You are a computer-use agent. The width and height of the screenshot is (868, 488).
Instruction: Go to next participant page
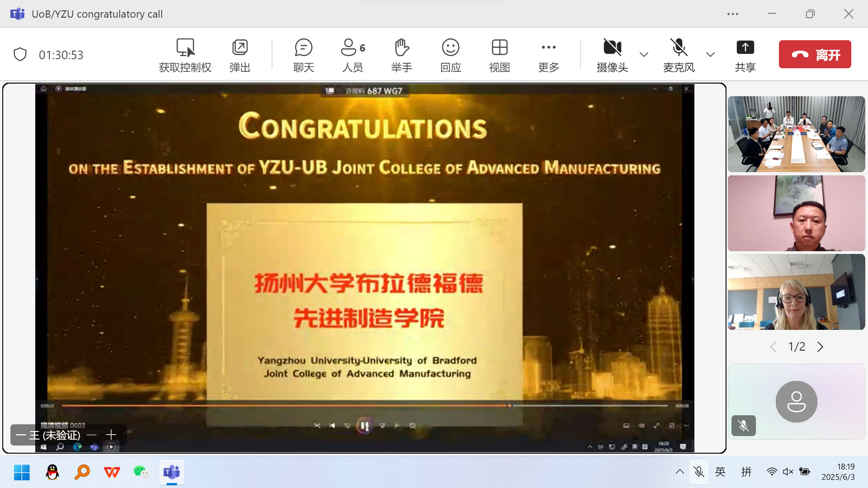820,347
